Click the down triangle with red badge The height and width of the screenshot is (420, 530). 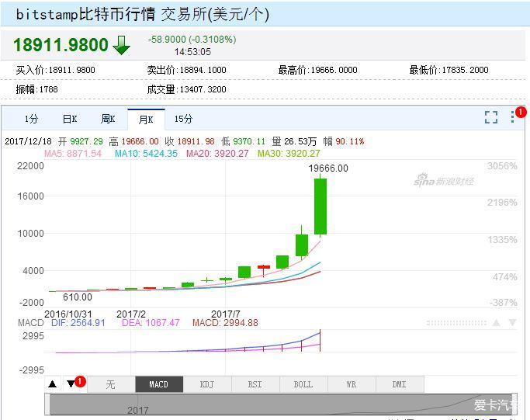pyautogui.click(x=71, y=384)
